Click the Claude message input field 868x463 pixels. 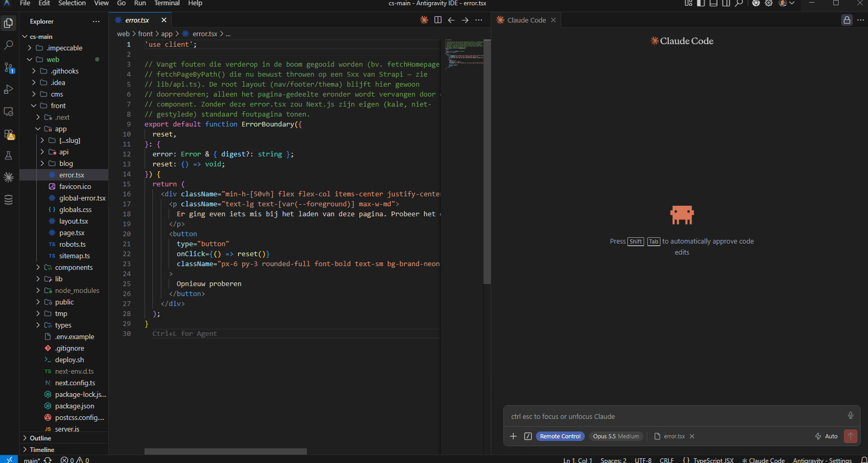point(674,416)
